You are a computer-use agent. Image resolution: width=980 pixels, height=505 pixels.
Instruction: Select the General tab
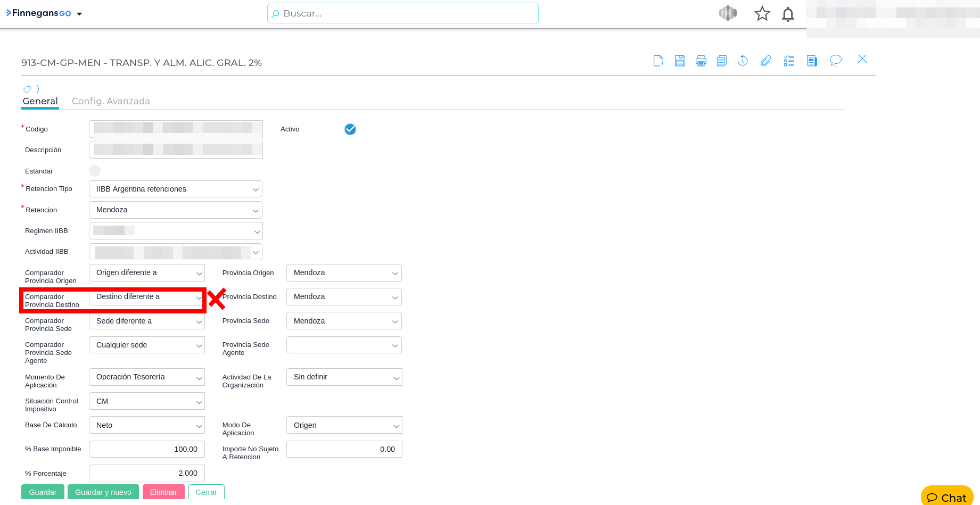coord(40,101)
